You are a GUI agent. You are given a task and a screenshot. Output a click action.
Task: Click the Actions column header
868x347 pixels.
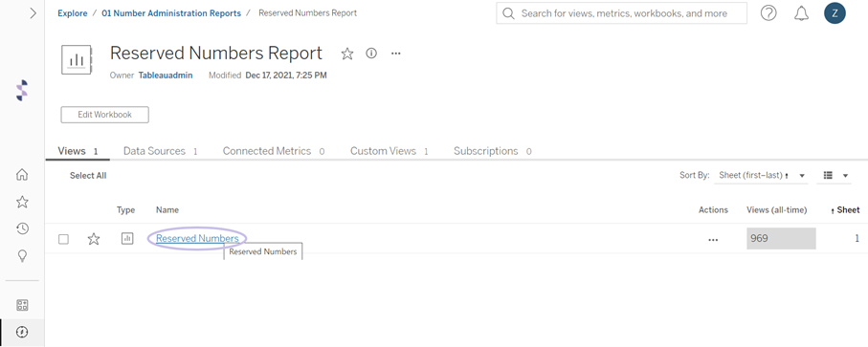pos(713,210)
